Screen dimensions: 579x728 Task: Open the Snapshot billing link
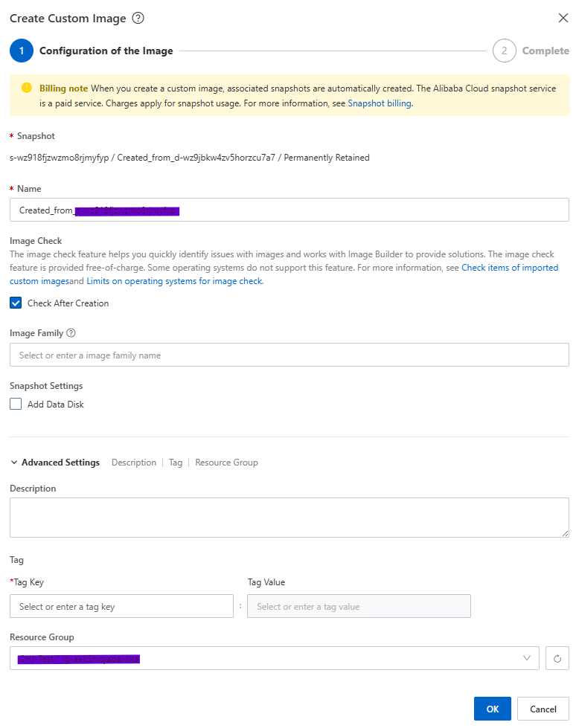click(380, 103)
